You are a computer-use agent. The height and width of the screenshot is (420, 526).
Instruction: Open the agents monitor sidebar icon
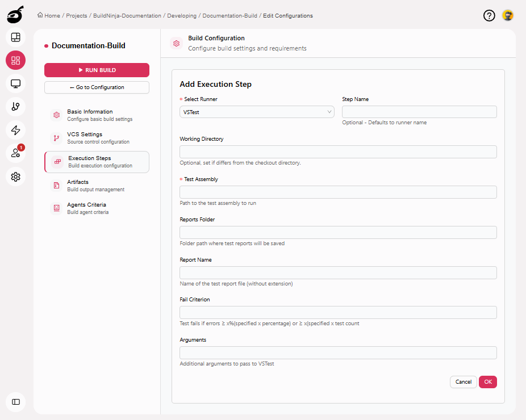(x=16, y=84)
